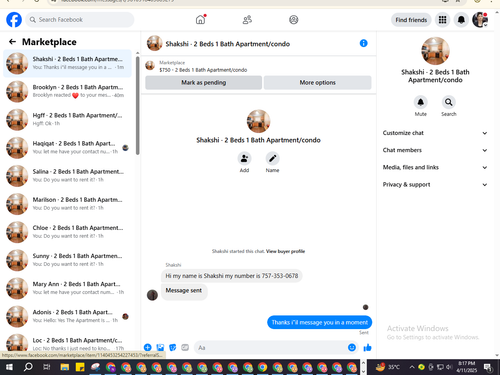The height and width of the screenshot is (375, 500).
Task: Mute conversation bell icon
Action: tap(421, 102)
